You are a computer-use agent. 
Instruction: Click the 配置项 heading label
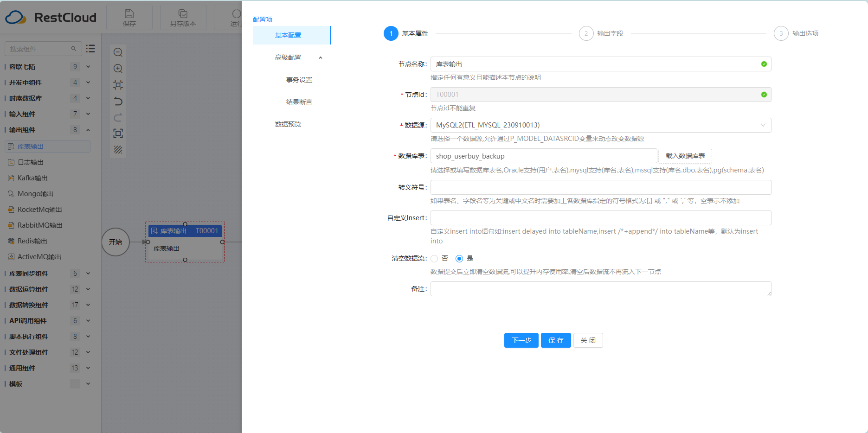click(263, 19)
